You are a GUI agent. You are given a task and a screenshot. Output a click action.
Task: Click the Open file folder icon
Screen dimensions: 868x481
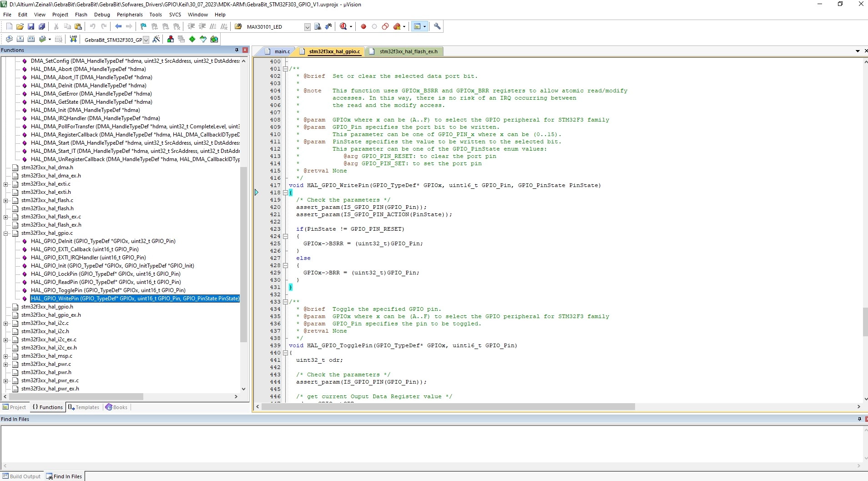(x=20, y=26)
